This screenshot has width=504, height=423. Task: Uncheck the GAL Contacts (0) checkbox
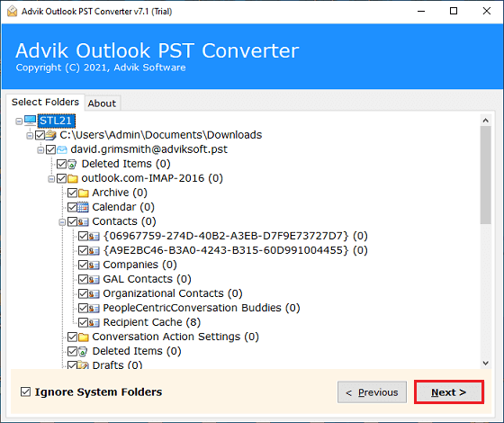(x=83, y=279)
